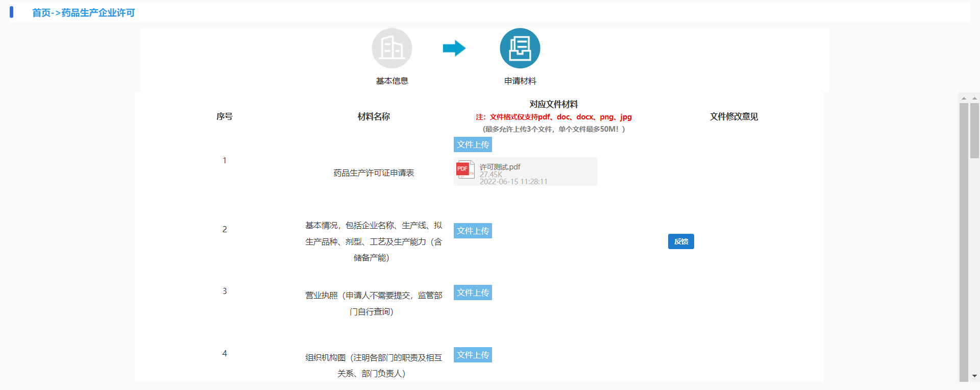
Task: Open the 许可测试.pdf file name
Action: pos(500,167)
